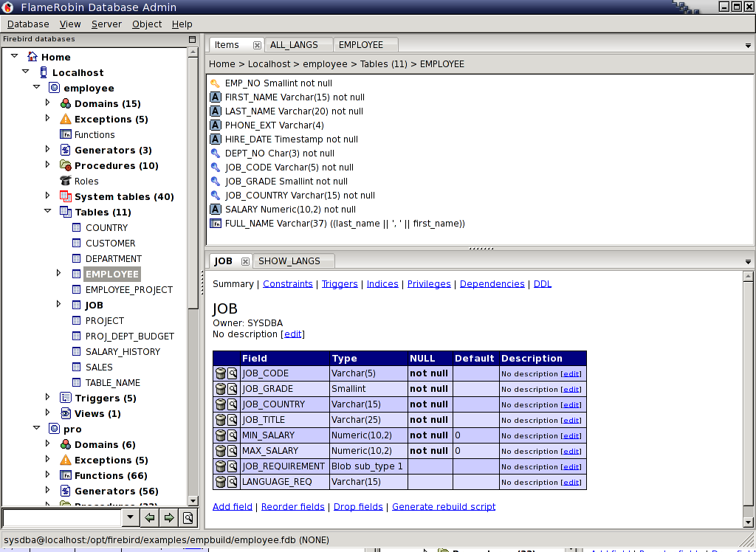The height and width of the screenshot is (552, 756).
Task: Select the SALES table in tree
Action: 99,367
